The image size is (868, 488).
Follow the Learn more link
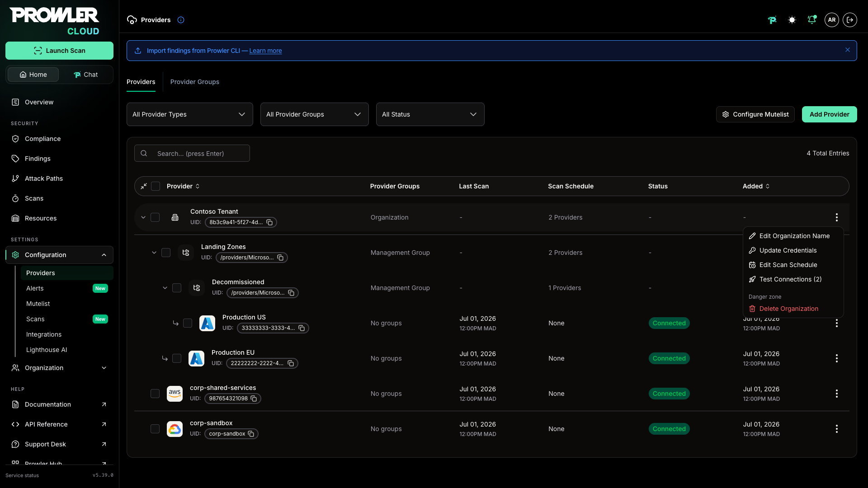pyautogui.click(x=265, y=51)
